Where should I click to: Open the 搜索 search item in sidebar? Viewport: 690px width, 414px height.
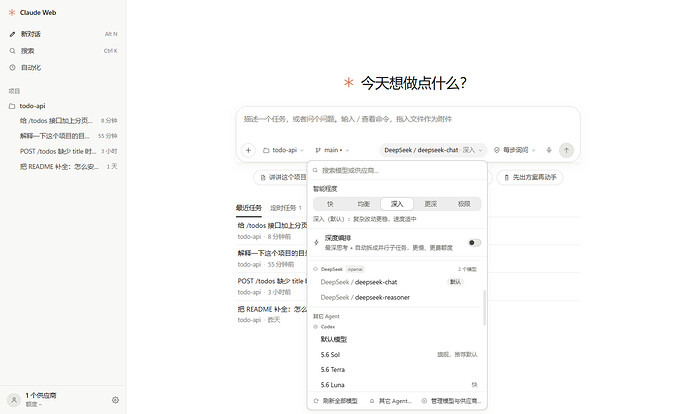[63, 51]
